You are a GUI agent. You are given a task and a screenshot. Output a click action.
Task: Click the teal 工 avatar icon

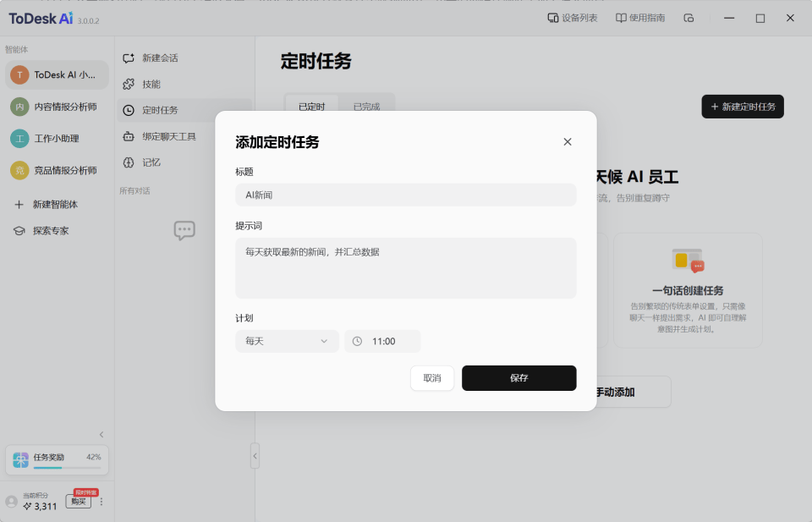click(x=19, y=138)
